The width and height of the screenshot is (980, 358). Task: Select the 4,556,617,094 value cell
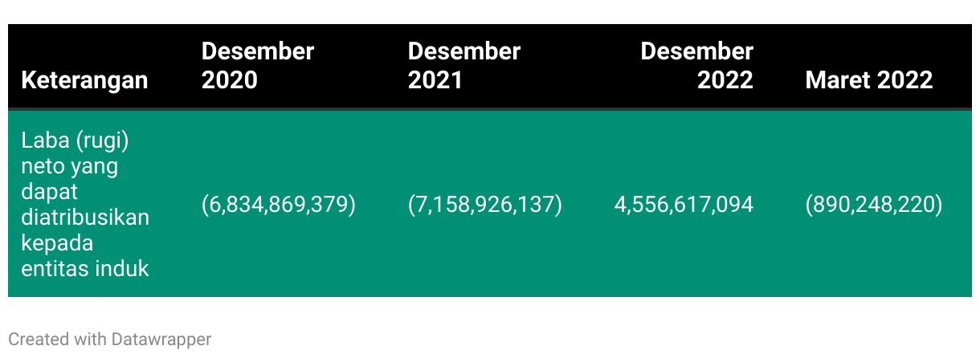tap(684, 205)
